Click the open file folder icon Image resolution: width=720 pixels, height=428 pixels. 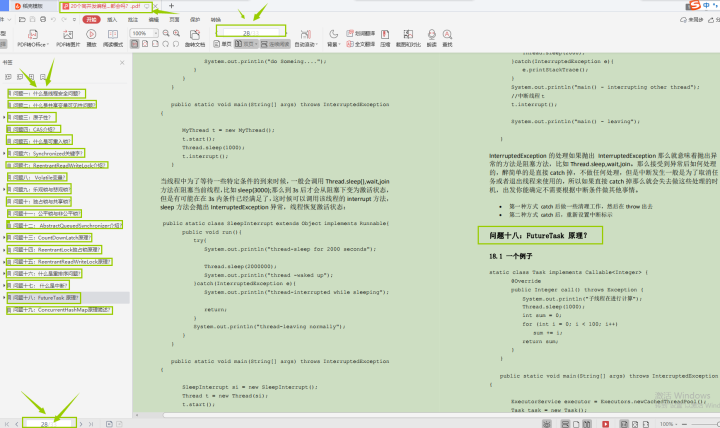[22, 20]
